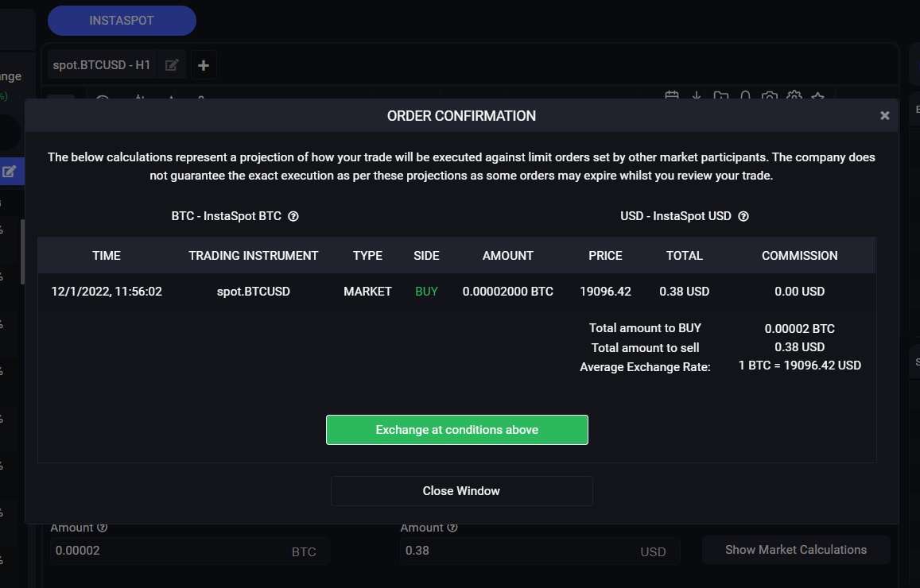The width and height of the screenshot is (920, 588).
Task: Click the help icon next to the USD Amount label
Action: coord(452,528)
